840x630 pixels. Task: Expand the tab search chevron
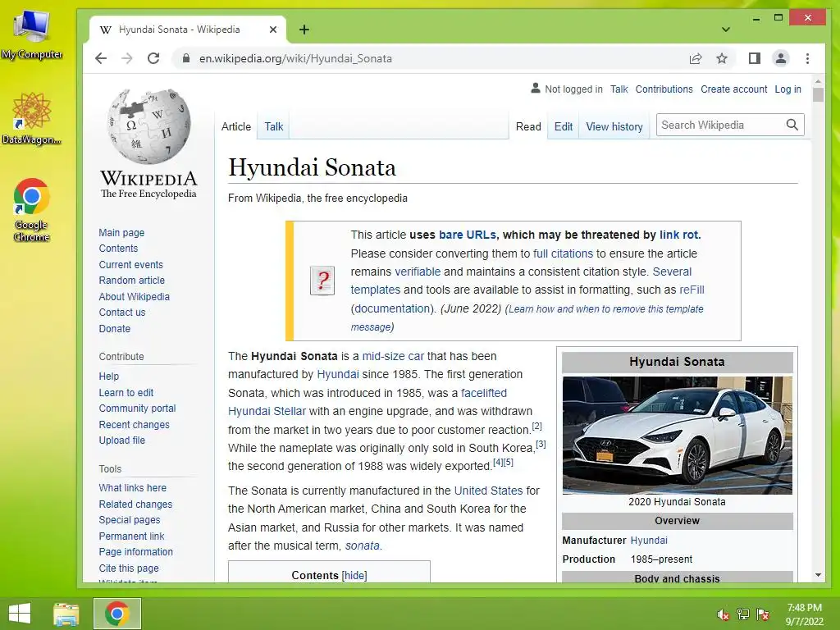pos(726,30)
